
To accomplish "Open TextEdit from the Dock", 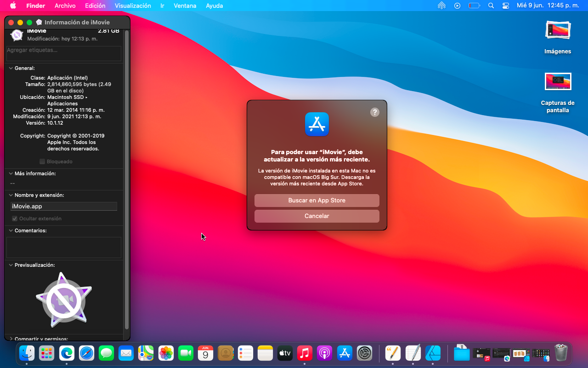I will pyautogui.click(x=413, y=353).
